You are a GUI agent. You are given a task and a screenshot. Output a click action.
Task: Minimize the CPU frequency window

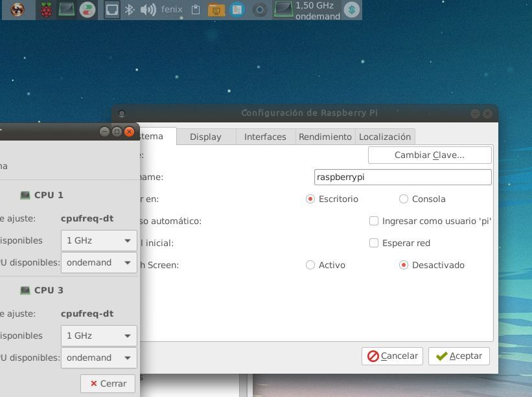tap(104, 131)
